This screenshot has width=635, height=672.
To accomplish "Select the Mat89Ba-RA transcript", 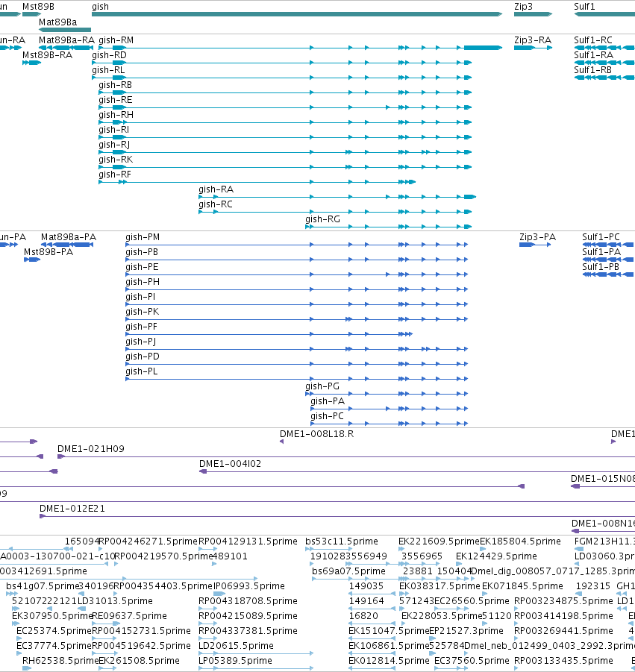I will (66, 48).
